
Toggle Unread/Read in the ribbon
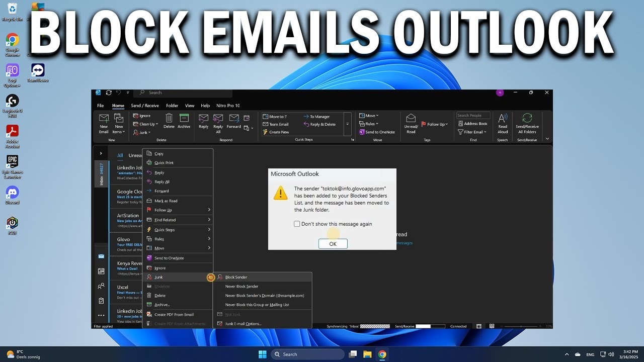pos(411,123)
